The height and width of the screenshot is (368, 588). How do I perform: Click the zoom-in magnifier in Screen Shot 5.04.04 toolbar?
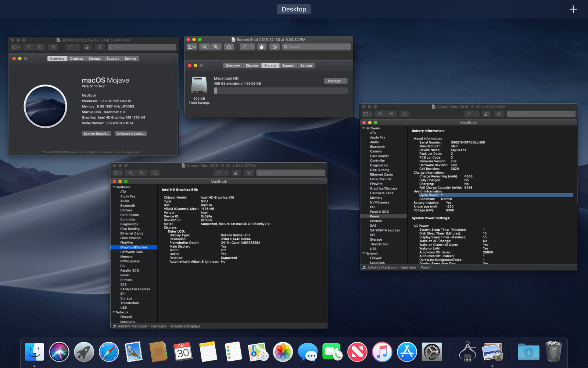(x=40, y=47)
